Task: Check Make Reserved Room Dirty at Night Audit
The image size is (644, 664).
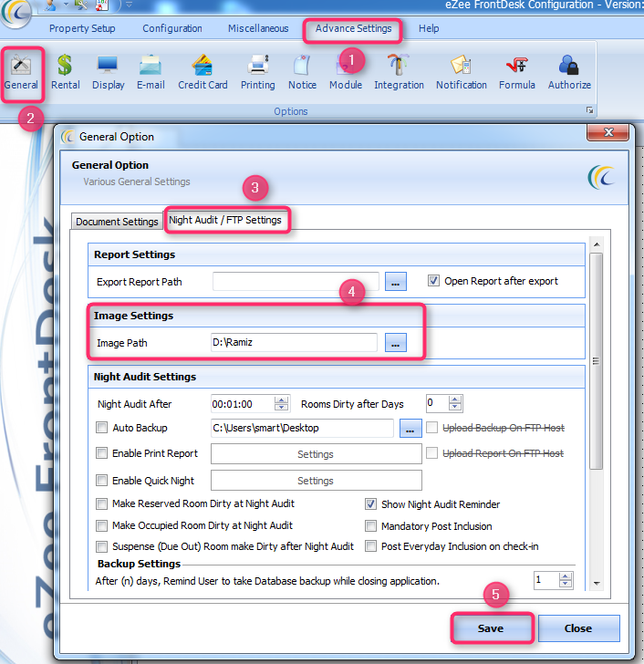Action: pyautogui.click(x=101, y=503)
